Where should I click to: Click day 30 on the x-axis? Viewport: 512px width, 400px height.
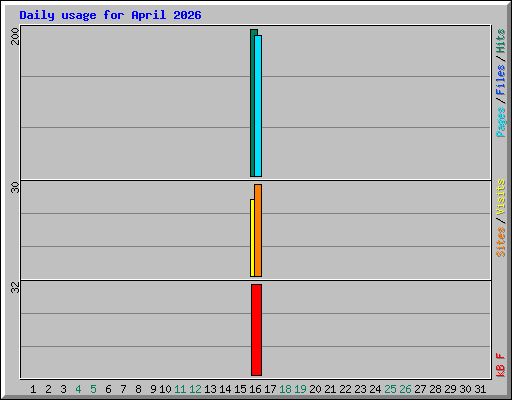coord(465,389)
